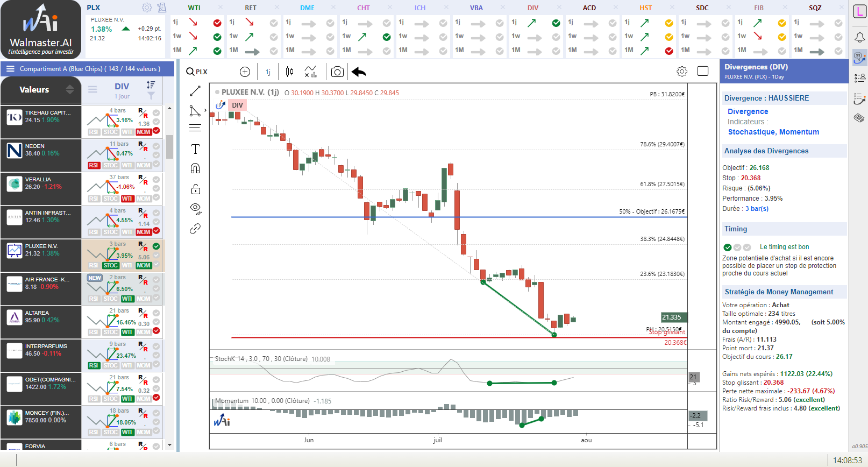Click the Walmaster.AI logo
Viewport: 868px width, 467px height.
41,30
